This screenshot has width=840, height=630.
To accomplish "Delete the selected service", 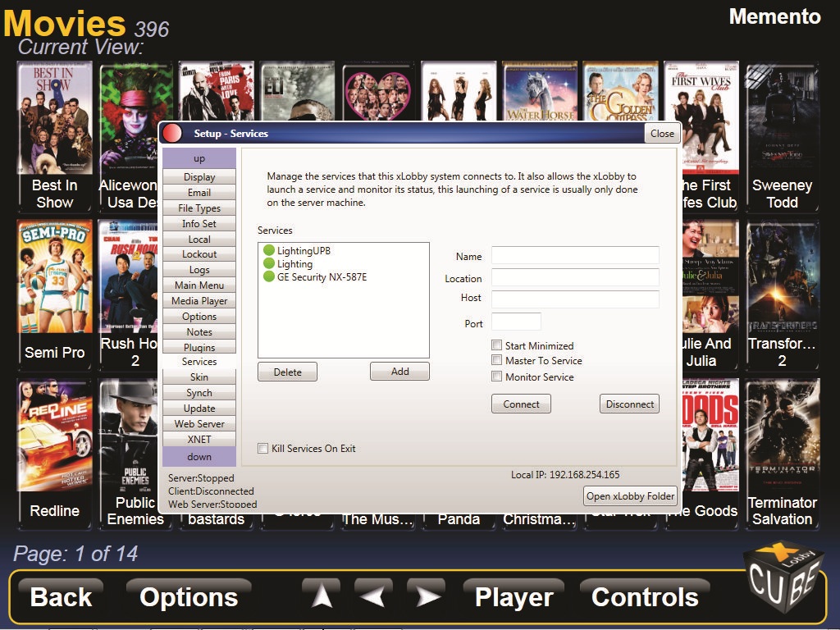I will (x=287, y=372).
